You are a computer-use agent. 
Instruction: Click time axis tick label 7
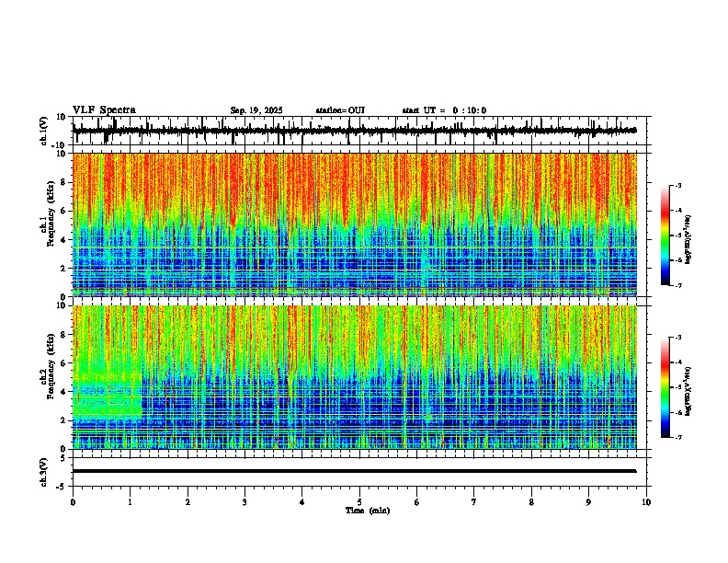474,502
